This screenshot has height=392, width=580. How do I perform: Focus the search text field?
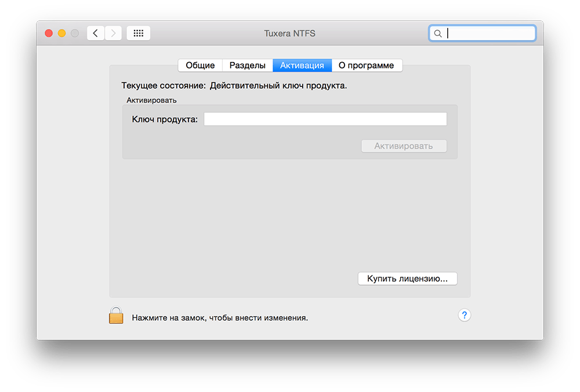click(483, 33)
